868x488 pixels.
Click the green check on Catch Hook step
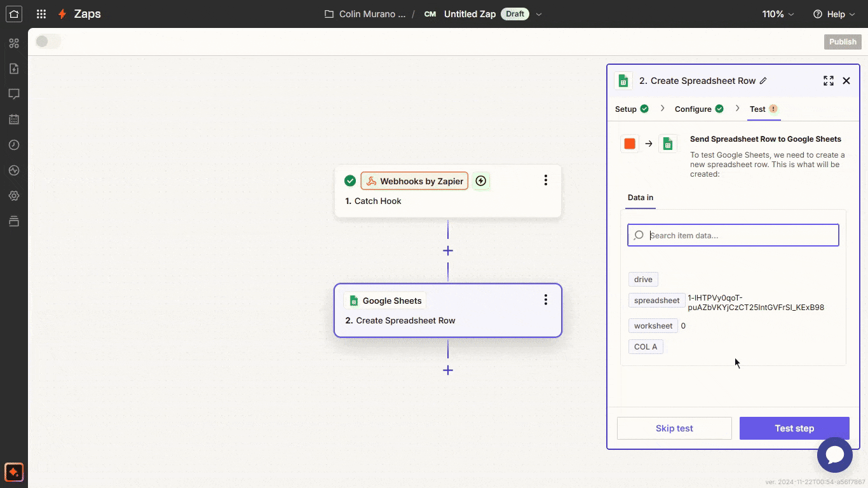(x=350, y=181)
